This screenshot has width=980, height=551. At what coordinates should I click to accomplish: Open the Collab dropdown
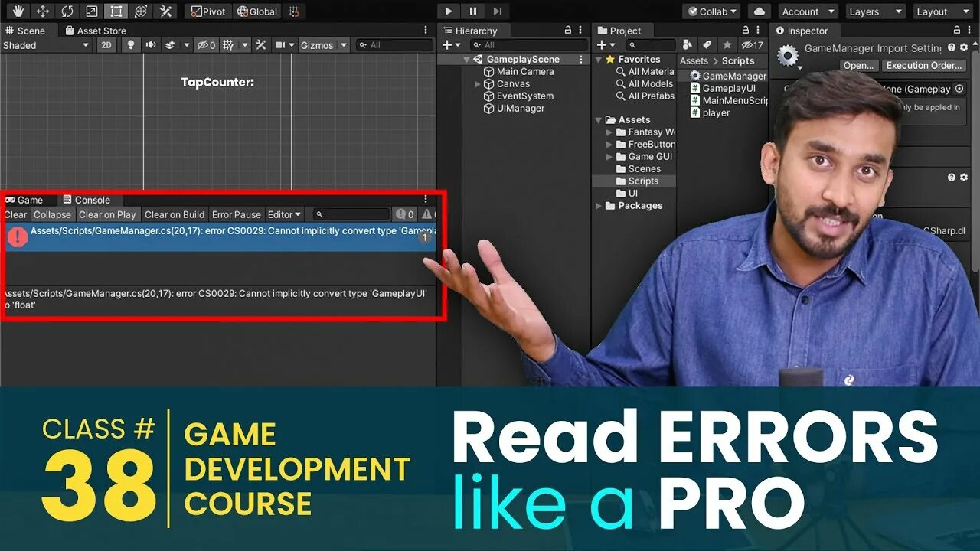(x=712, y=11)
